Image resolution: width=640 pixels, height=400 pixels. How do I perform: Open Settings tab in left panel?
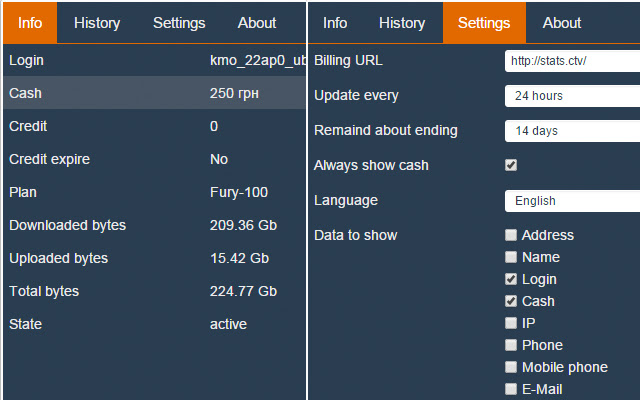coord(179,23)
